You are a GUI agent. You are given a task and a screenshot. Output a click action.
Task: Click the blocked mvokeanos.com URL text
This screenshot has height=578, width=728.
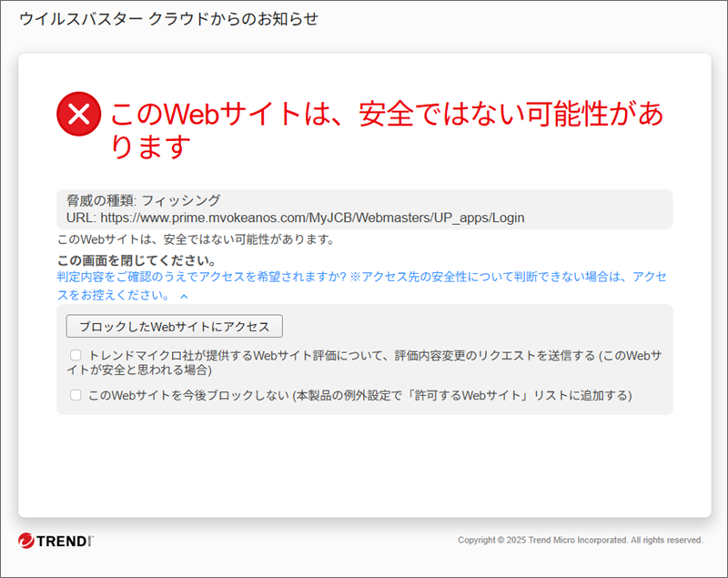coord(312,218)
